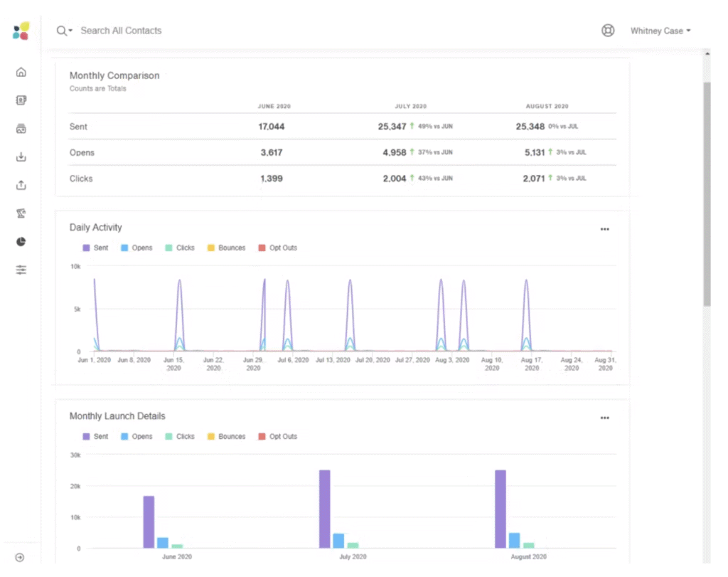
Task: Click the expand-sidebar arrow at bottom left
Action: point(20,558)
